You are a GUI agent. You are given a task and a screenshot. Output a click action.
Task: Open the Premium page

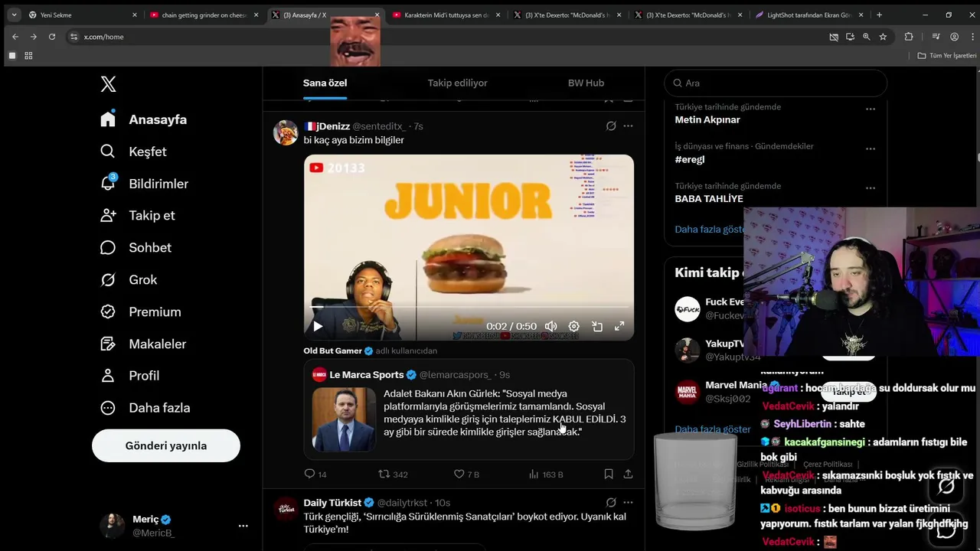coord(140,312)
